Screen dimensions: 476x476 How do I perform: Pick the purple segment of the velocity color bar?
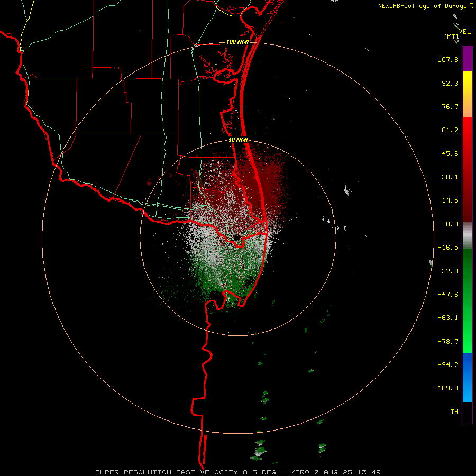pyautogui.click(x=467, y=59)
